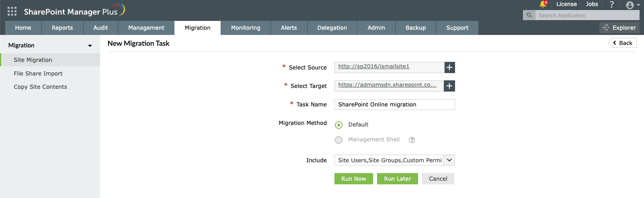
Task: Click the Run Now button
Action: pos(354,179)
